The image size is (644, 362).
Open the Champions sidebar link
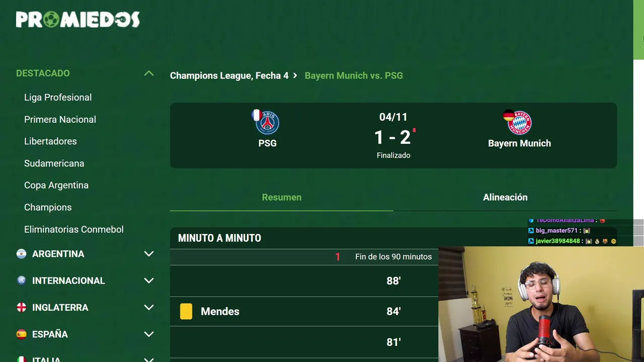(x=48, y=207)
